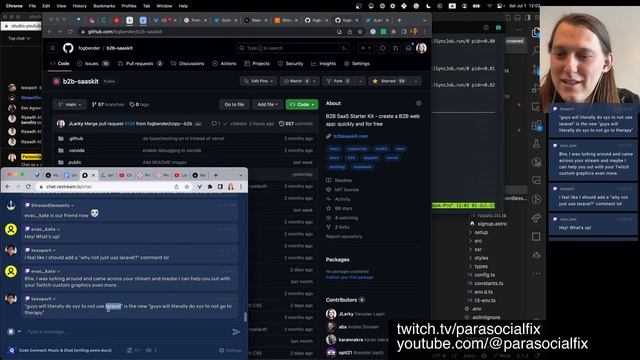Open main branch selector dropdown
The width and height of the screenshot is (640, 360).
pos(70,104)
